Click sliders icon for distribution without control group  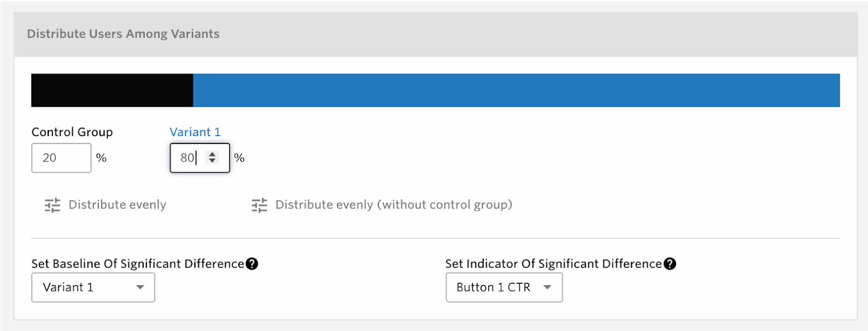259,205
